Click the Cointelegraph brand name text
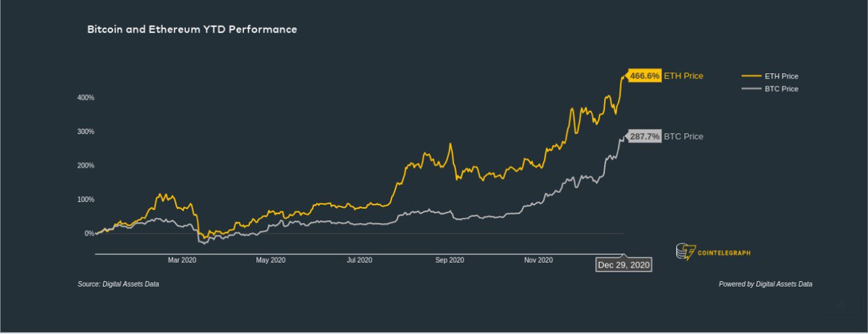 (724, 253)
